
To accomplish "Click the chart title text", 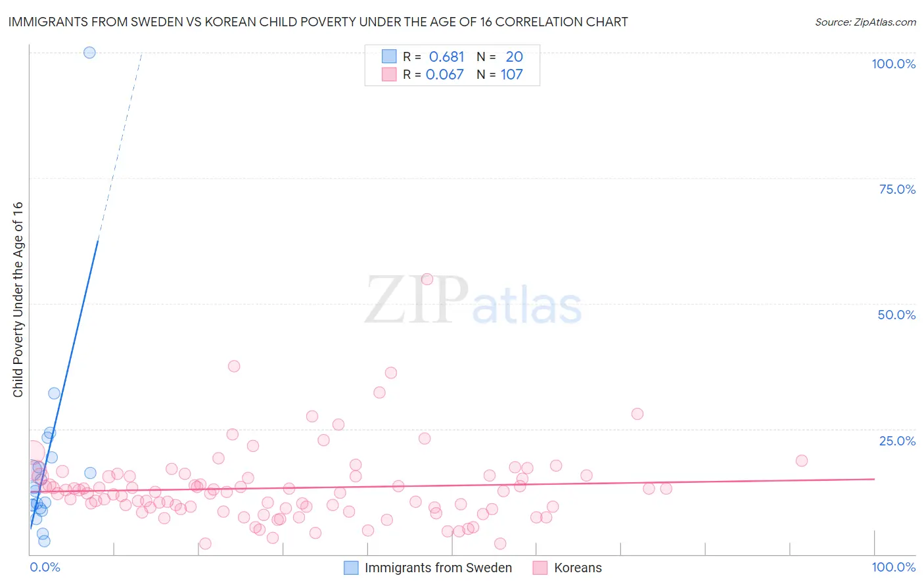I will pyautogui.click(x=318, y=22).
